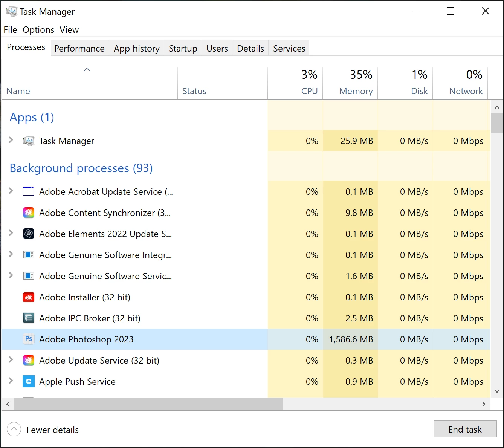
Task: Click the 0.3 MB memory value
Action: (x=359, y=361)
